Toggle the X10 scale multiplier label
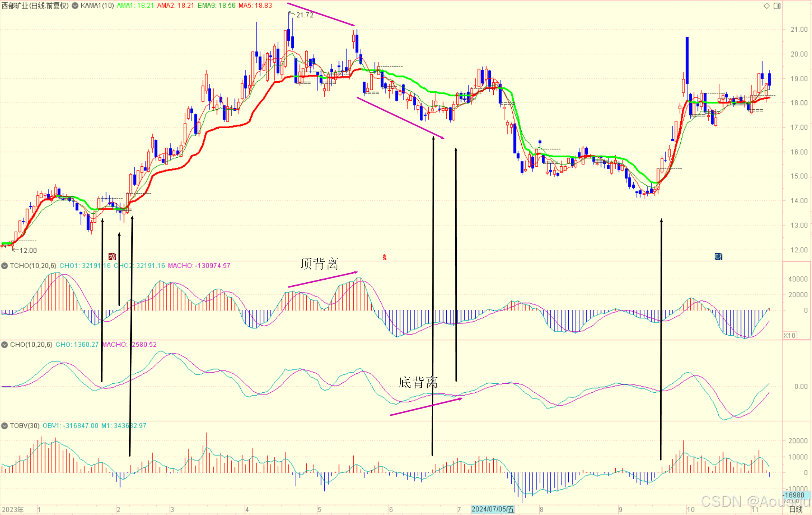Image resolution: width=812 pixels, height=515 pixels. pyautogui.click(x=790, y=335)
